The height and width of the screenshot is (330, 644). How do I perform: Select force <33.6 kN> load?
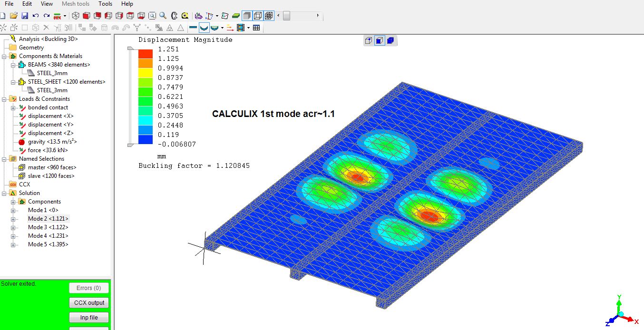[x=48, y=150]
